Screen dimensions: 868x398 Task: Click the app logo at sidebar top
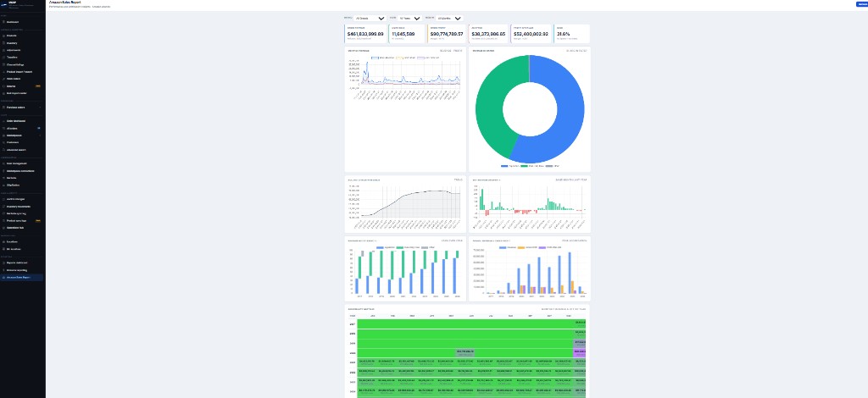(4, 3)
